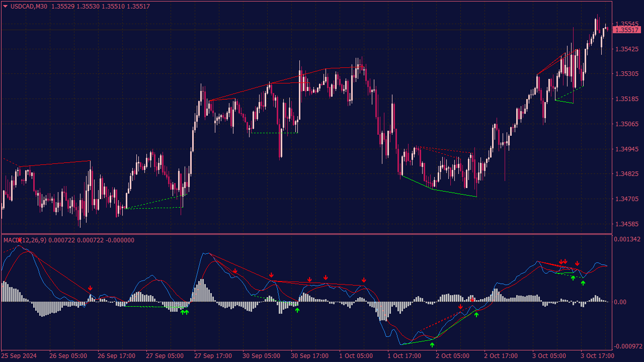Click the 0.00 MACD zero level label
644x362 pixels.
point(620,302)
